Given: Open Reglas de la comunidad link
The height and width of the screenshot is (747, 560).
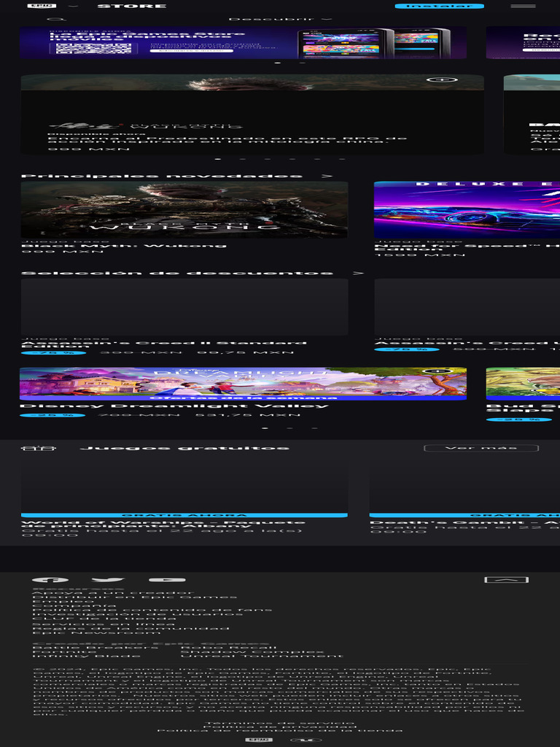Looking at the screenshot, I should click(131, 628).
